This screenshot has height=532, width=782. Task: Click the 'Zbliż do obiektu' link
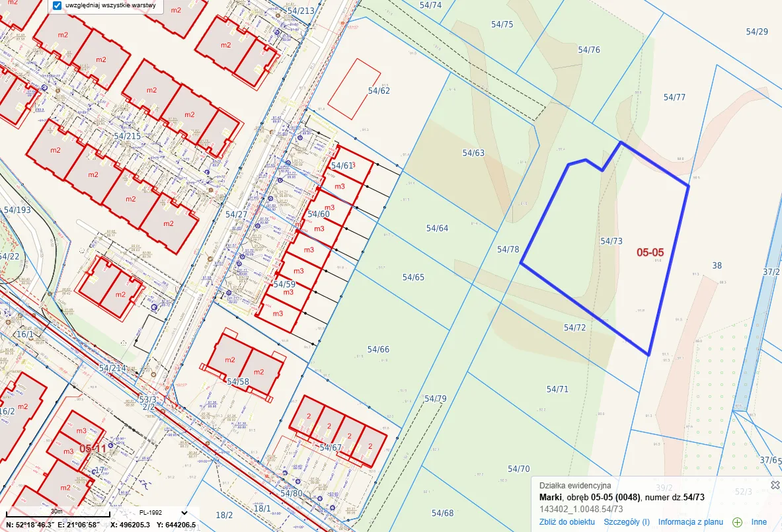[x=567, y=522]
